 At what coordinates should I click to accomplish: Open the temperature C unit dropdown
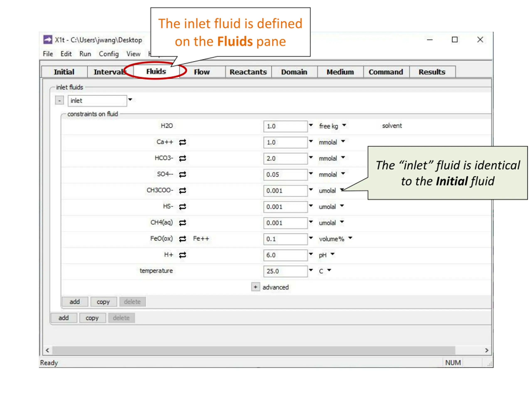tap(329, 270)
